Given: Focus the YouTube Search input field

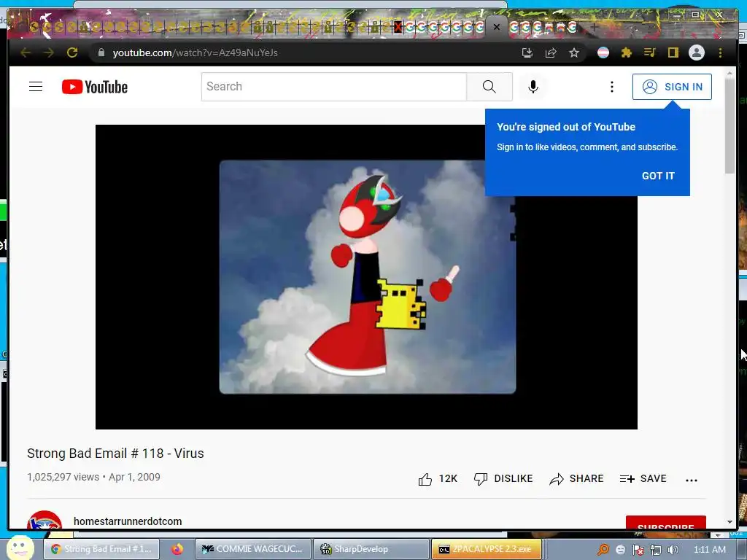Looking at the screenshot, I should click(x=333, y=87).
